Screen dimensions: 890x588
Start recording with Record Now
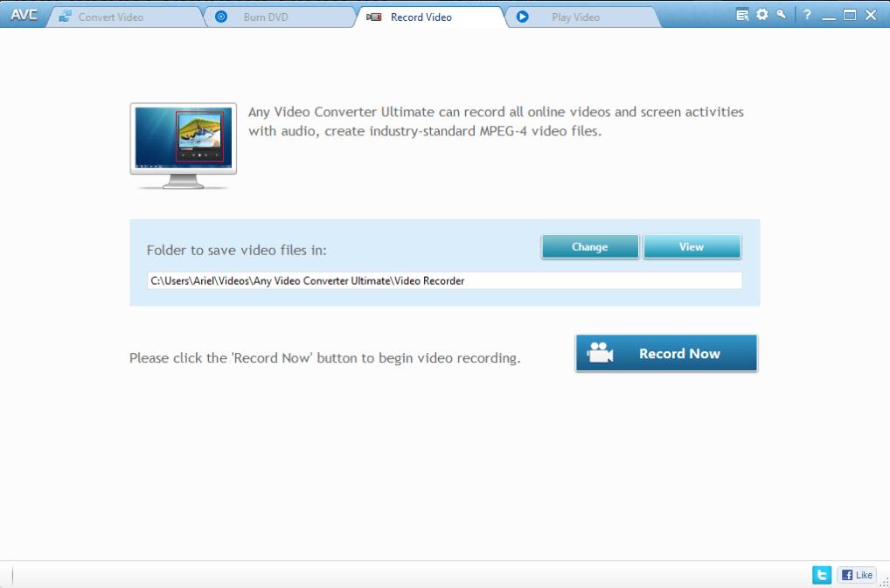[x=666, y=353]
